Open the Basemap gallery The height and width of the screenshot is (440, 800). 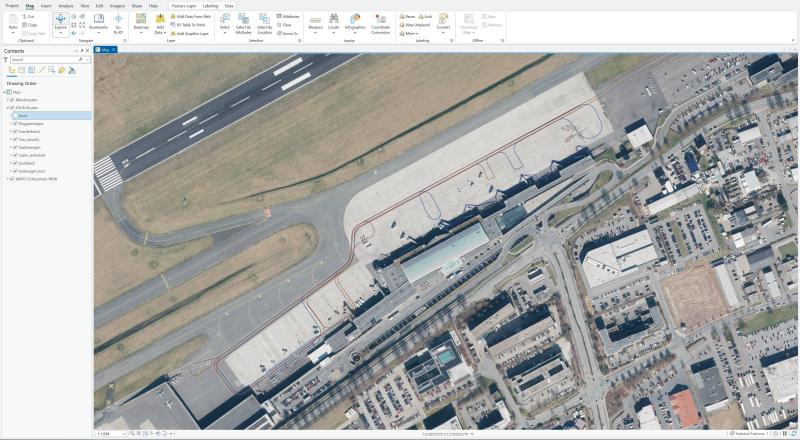(x=140, y=22)
